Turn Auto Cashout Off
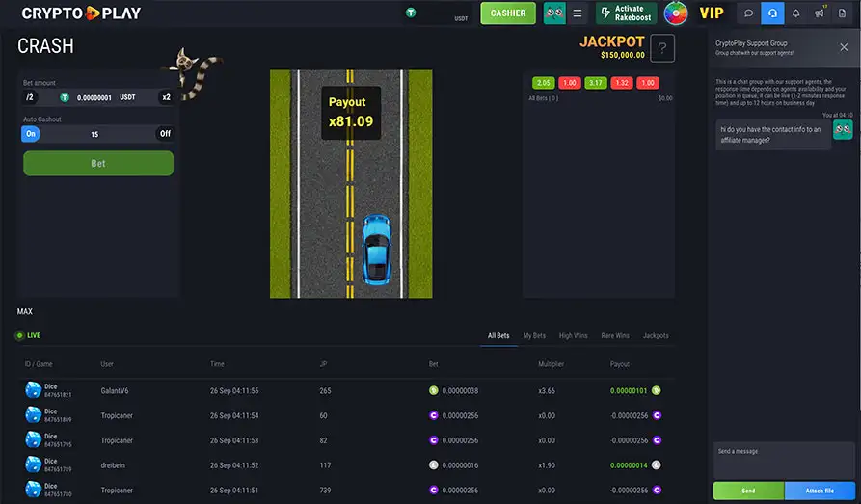 [x=165, y=134]
